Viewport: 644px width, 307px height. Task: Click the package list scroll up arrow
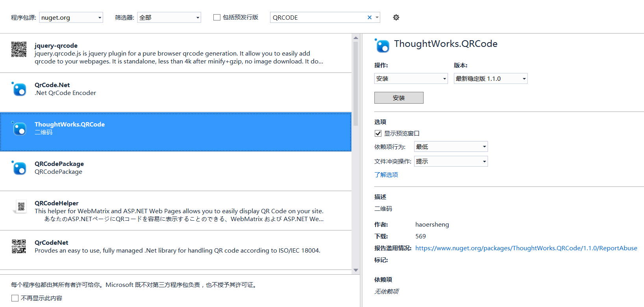pos(356,38)
